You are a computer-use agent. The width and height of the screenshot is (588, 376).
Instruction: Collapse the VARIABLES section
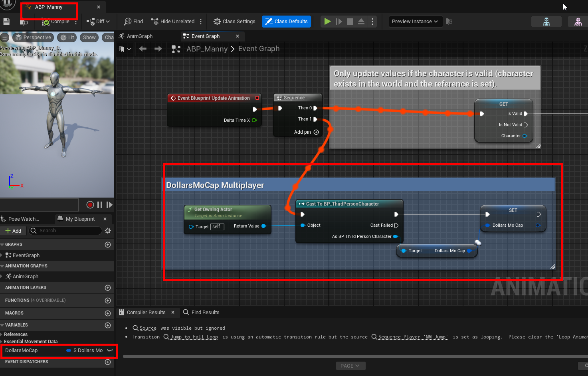click(2, 325)
